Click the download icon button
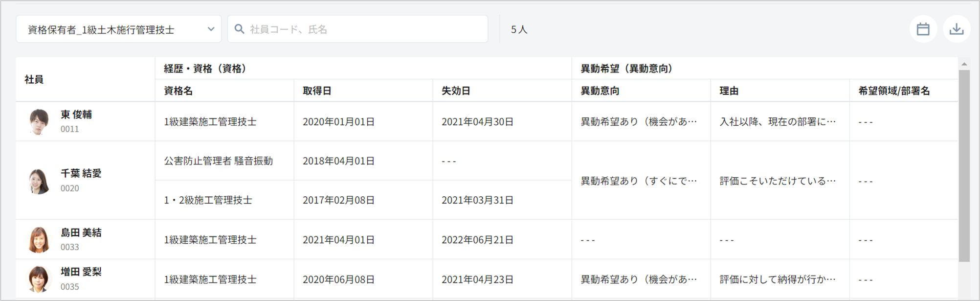The width and height of the screenshot is (980, 301). pos(956,29)
